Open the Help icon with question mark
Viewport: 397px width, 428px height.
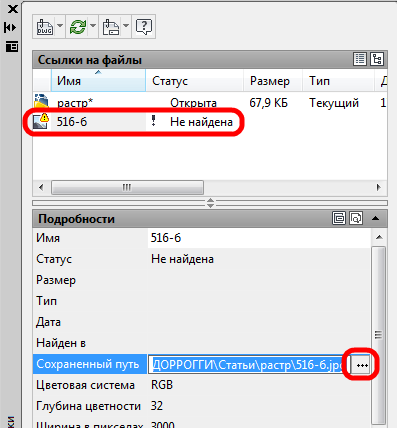point(144,27)
